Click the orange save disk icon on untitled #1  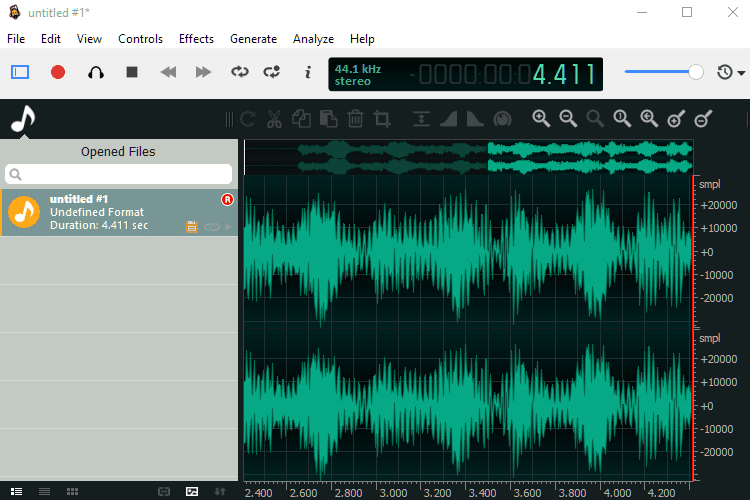(192, 227)
